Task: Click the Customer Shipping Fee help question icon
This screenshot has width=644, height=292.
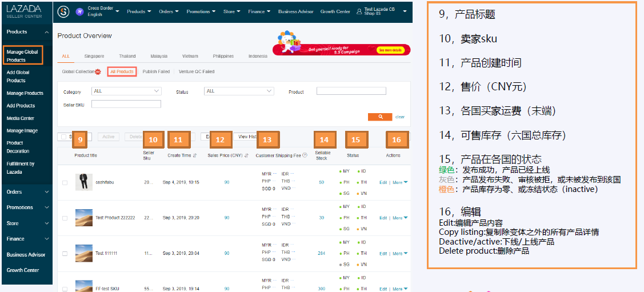Action: [x=305, y=155]
